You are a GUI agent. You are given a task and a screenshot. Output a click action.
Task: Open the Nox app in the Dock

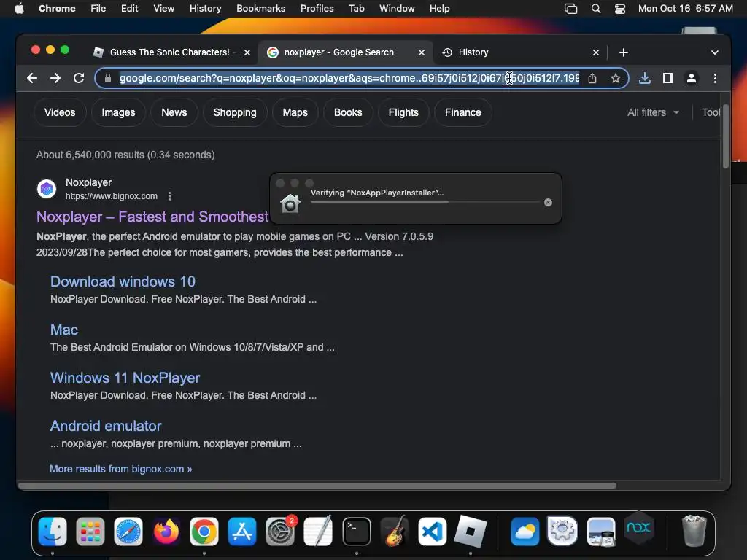point(638,528)
